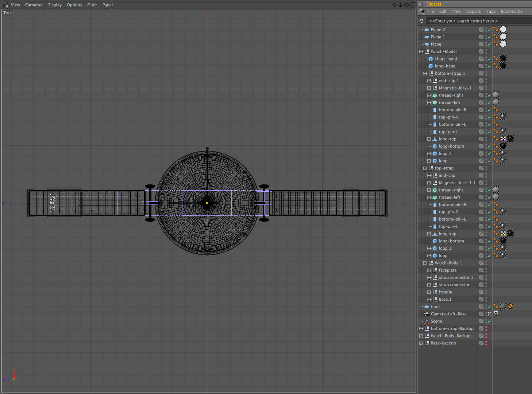This screenshot has width=532, height=394.
Task: Disable the green checkmark beside floor
Action: [x=489, y=307]
